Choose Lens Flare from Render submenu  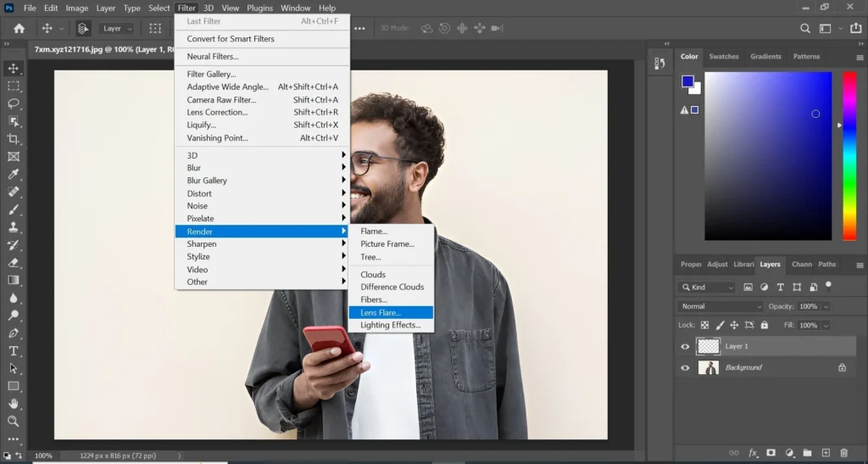click(391, 312)
